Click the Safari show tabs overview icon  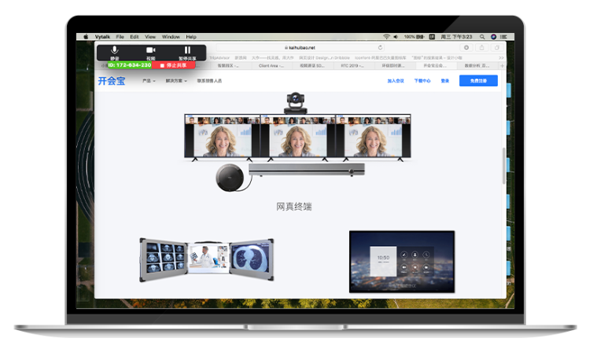tap(497, 47)
